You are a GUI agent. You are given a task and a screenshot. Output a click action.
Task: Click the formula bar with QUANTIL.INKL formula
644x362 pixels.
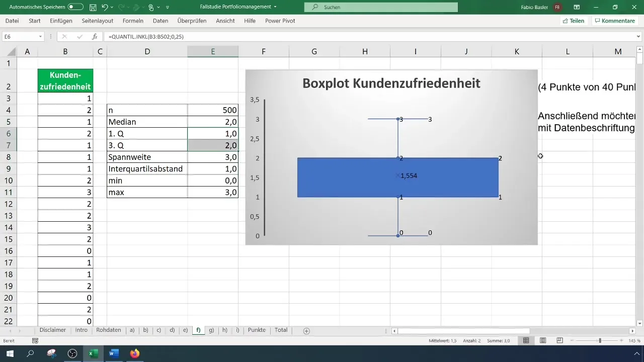pos(370,37)
